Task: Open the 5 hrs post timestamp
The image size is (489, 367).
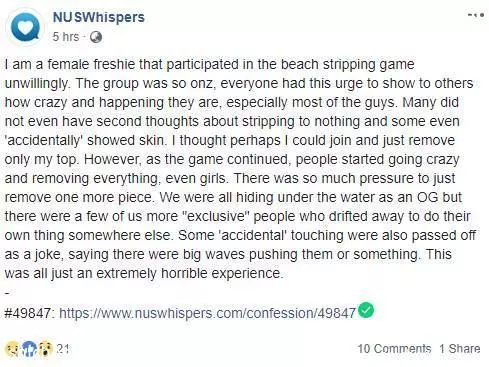Action: (x=66, y=36)
